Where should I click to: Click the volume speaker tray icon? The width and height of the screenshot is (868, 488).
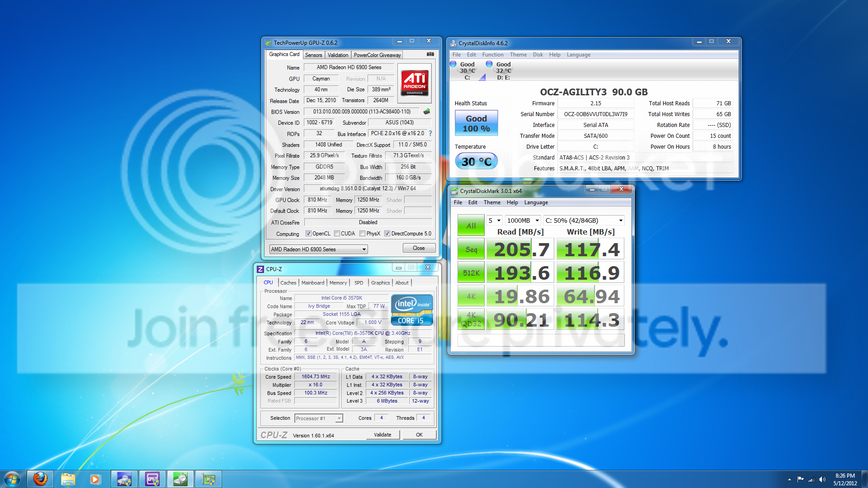[822, 479]
